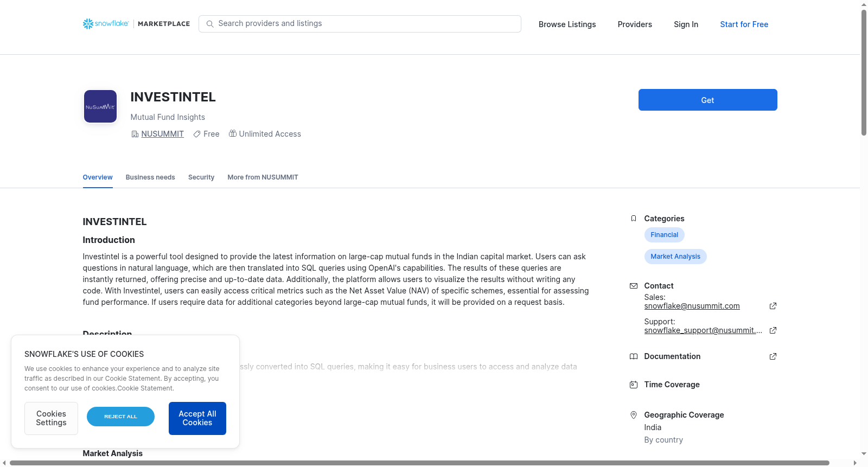Click the Market Analysis heading below the cookie banner
Screen dimensions: 868x467
point(112,453)
